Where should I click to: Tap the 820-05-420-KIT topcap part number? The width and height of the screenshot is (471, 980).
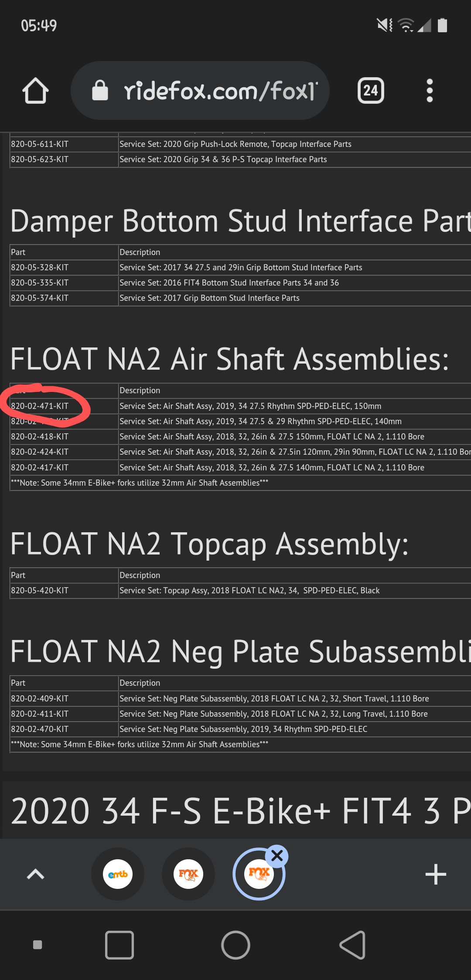tap(40, 591)
